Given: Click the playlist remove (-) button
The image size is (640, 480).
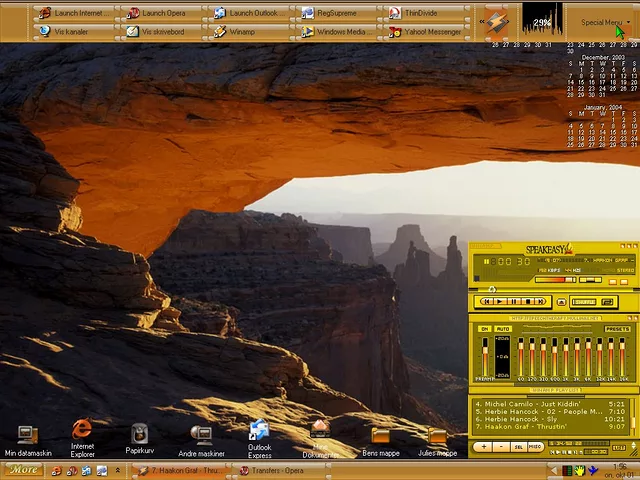Looking at the screenshot, I should point(501,447).
